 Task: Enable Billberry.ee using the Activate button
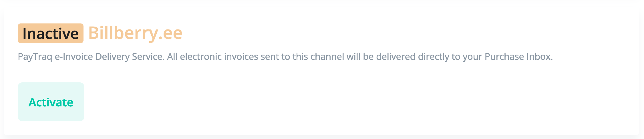[x=51, y=102]
